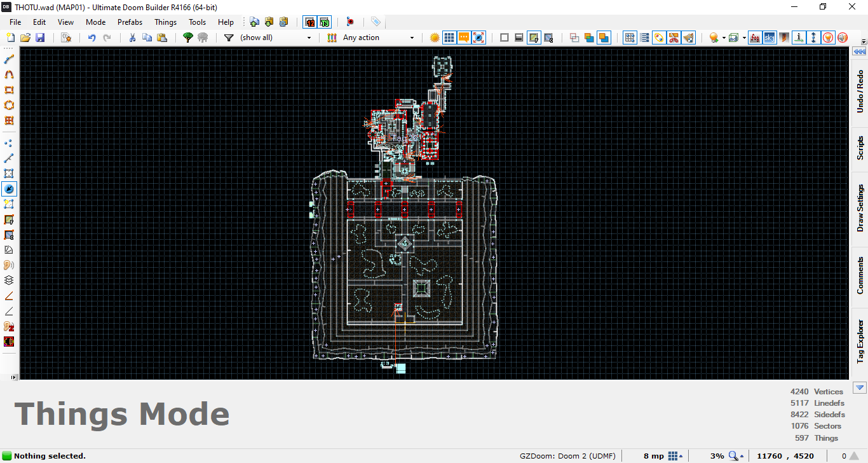The image size is (868, 463).
Task: Expand dynamic lights mode dropdown arrow
Action: click(x=724, y=38)
